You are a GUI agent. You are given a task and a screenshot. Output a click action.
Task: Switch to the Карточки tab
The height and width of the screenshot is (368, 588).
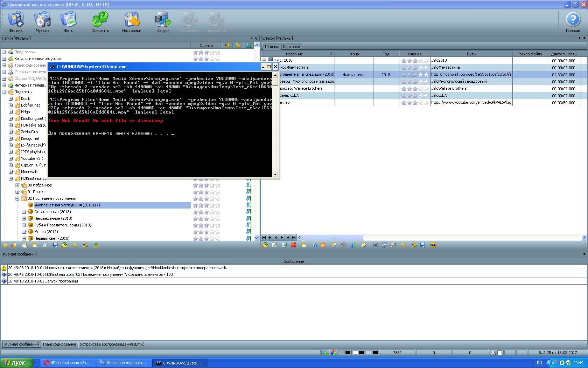pos(291,47)
